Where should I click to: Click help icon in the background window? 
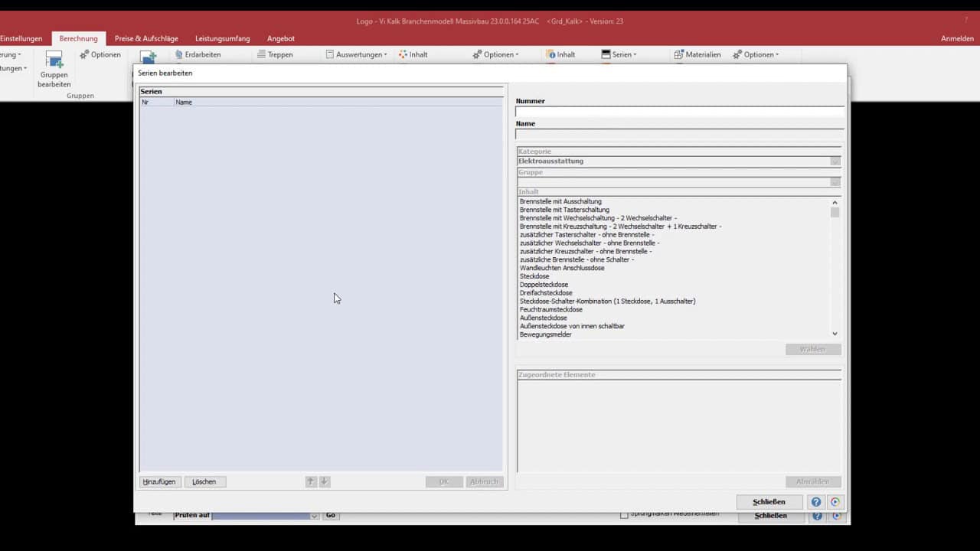coord(817,516)
